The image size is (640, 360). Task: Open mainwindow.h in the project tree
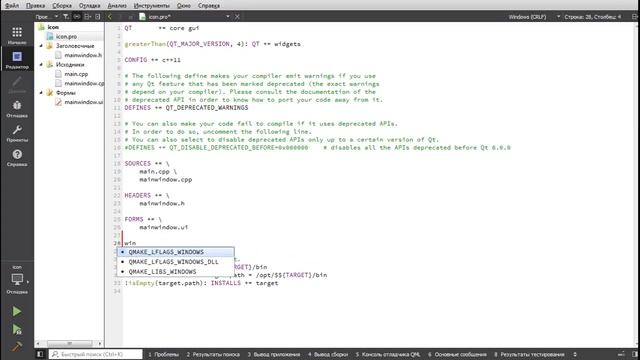(83, 55)
